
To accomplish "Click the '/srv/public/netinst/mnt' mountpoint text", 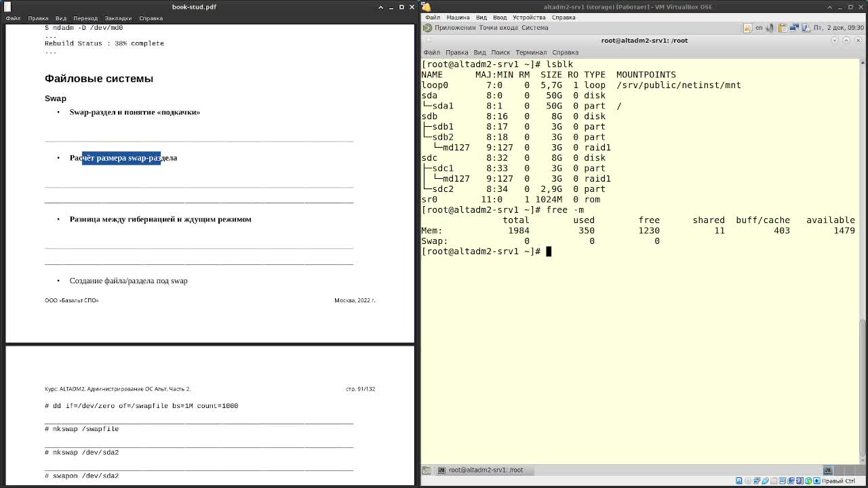I will [679, 85].
